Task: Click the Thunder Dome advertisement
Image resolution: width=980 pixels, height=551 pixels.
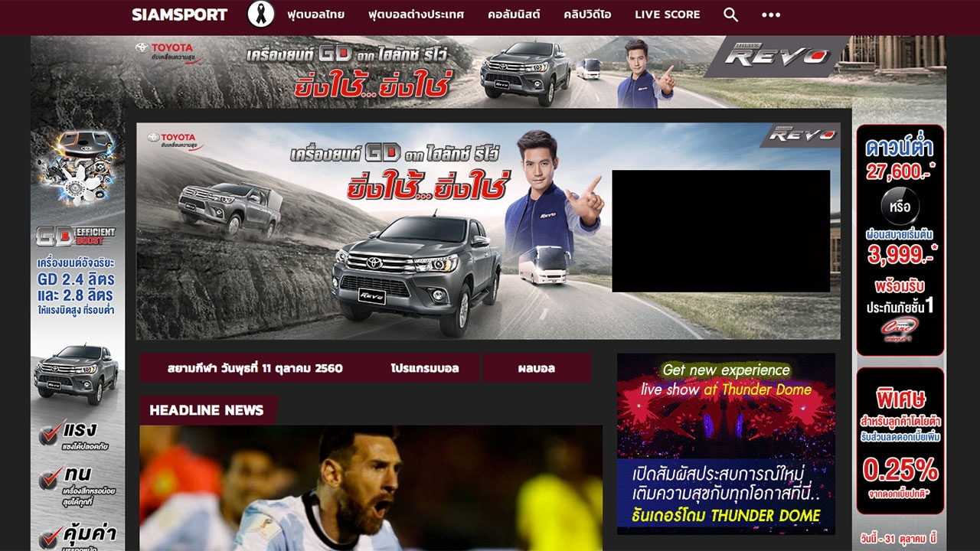Action: click(726, 443)
